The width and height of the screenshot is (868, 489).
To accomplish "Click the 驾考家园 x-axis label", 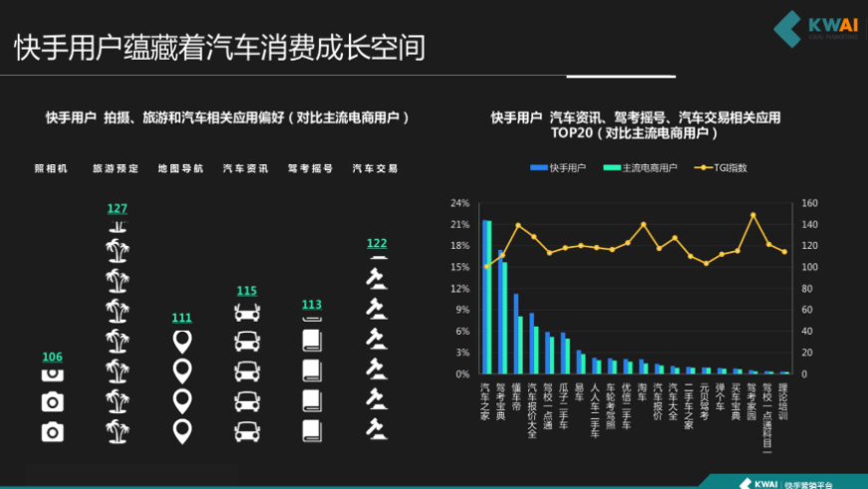I will [751, 401].
